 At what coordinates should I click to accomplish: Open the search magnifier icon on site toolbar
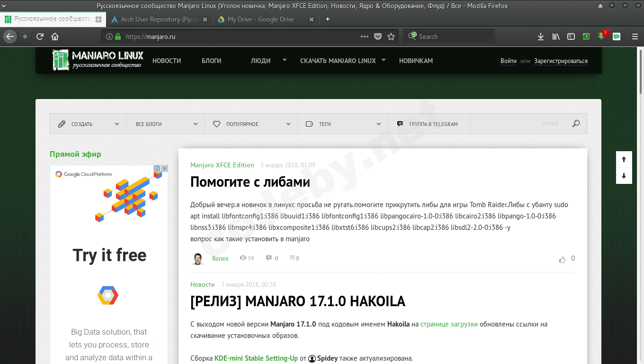[576, 123]
